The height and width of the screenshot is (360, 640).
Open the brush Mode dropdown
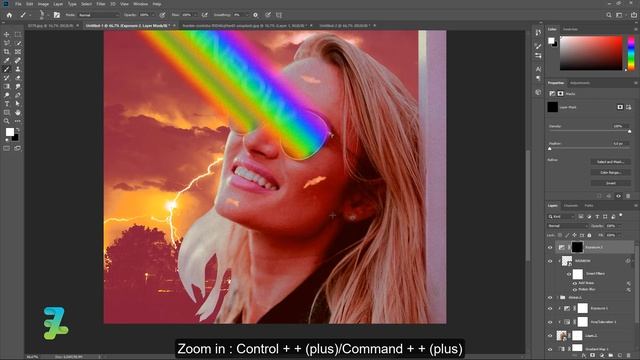tap(98, 15)
